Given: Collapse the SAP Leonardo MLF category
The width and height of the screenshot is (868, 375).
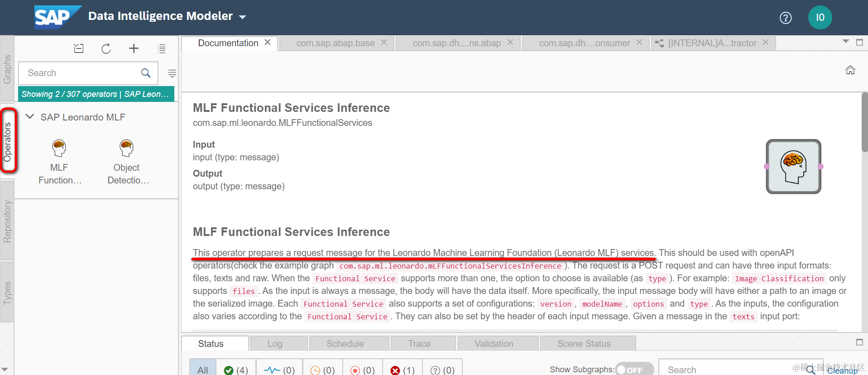Looking at the screenshot, I should pos(30,116).
